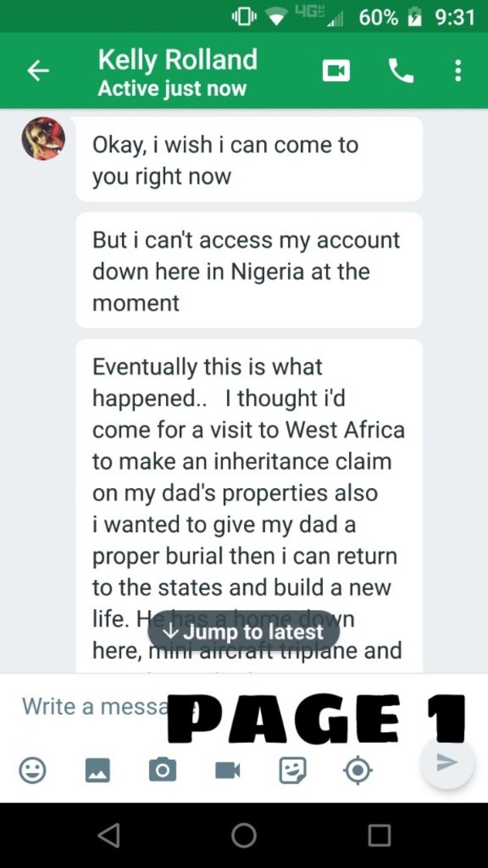Tap the back arrow icon
Screen dimensions: 488x868
tap(38, 72)
